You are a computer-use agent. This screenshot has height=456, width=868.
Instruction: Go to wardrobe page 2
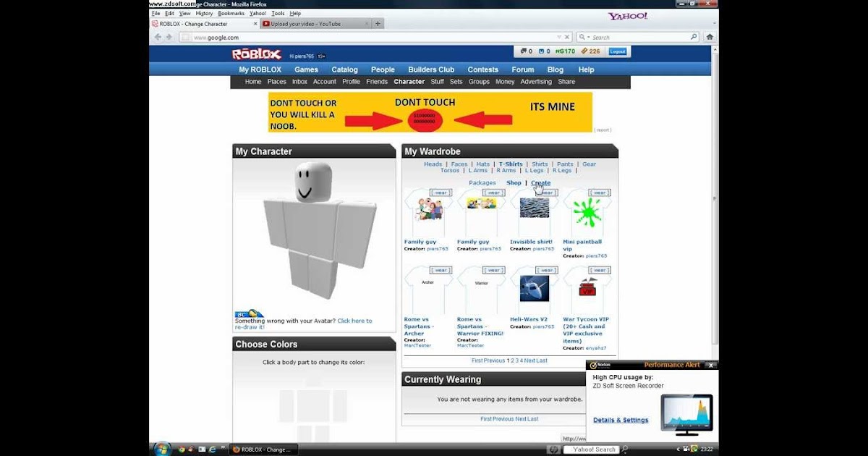click(513, 360)
